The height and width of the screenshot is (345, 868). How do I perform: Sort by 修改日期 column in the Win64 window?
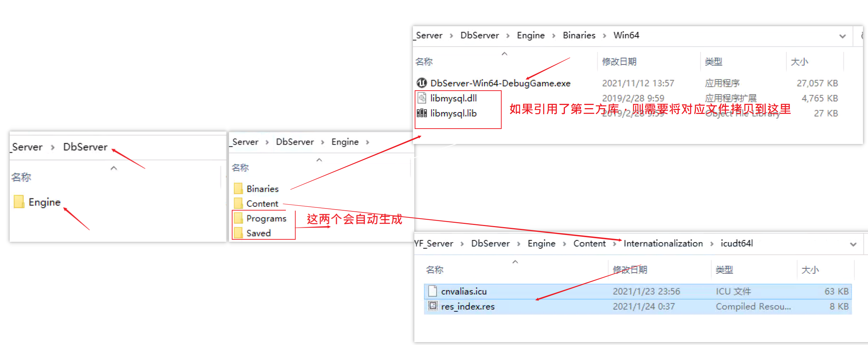click(619, 62)
